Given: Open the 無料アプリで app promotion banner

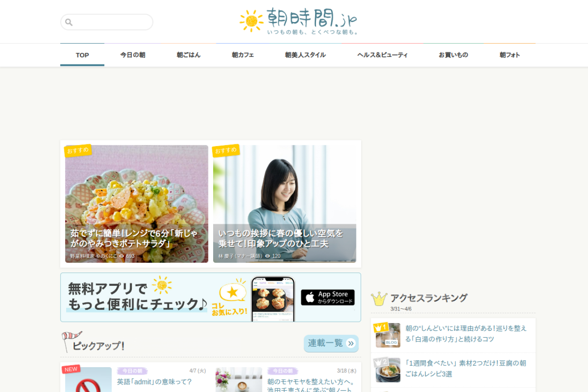Looking at the screenshot, I should click(210, 297).
